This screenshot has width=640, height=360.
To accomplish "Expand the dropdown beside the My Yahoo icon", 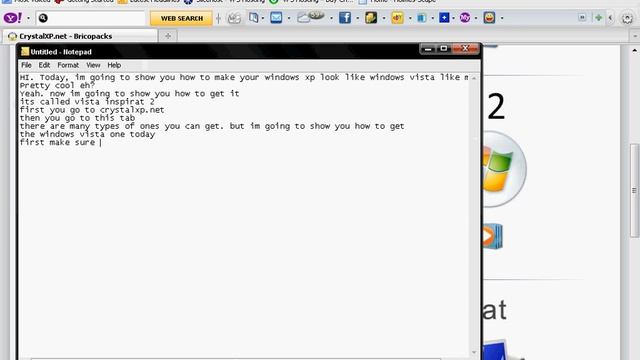I will pyautogui.click(x=476, y=18).
